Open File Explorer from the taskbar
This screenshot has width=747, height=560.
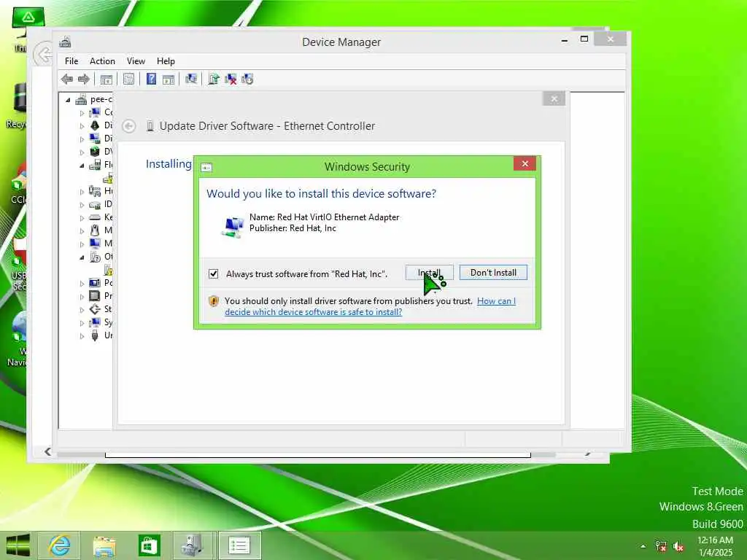tap(104, 545)
